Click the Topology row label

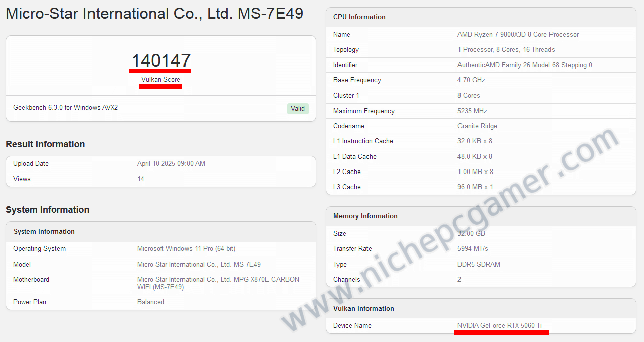pyautogui.click(x=346, y=49)
